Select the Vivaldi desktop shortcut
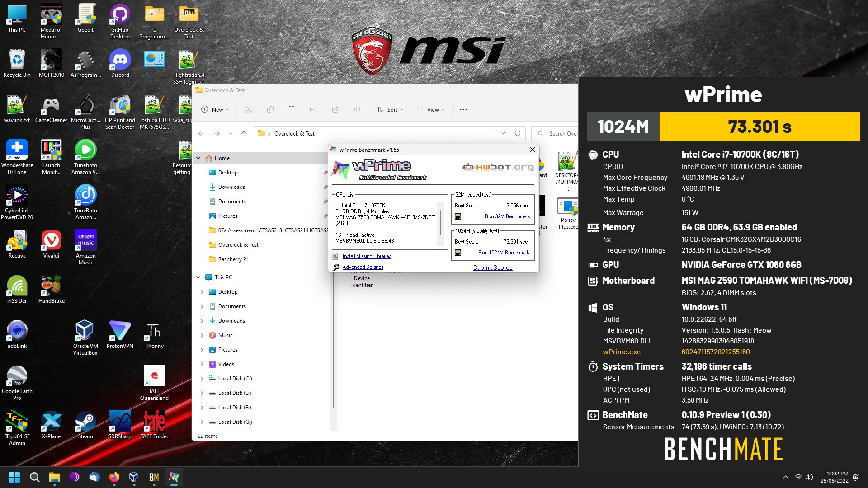The image size is (868, 488). [51, 244]
